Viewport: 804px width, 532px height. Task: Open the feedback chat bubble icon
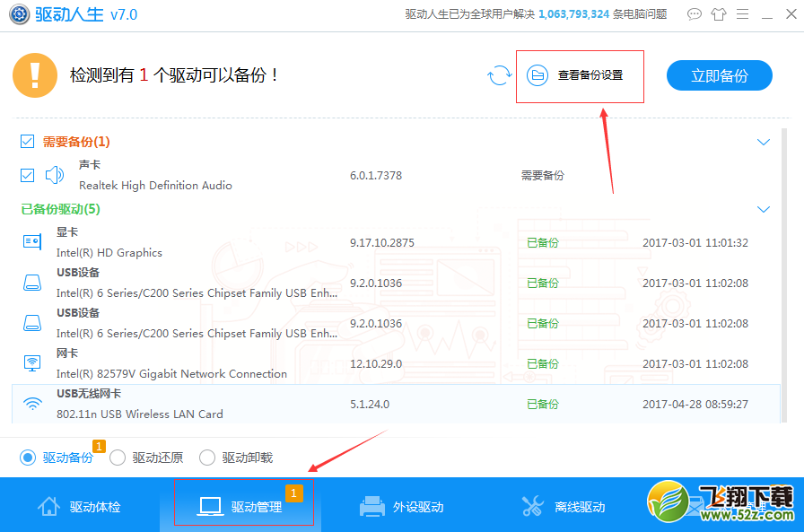click(x=695, y=14)
